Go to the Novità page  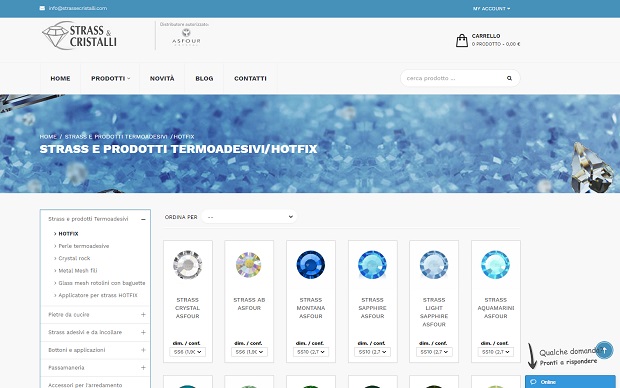click(x=162, y=78)
